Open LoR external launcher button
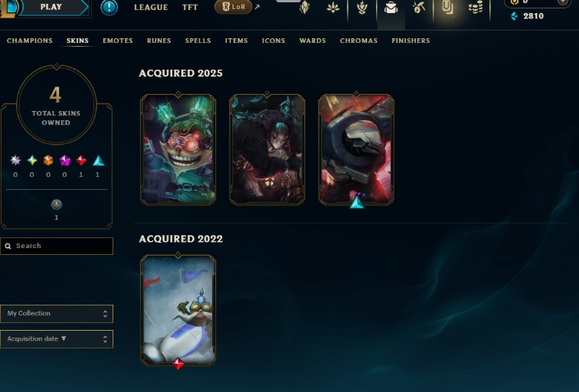 (234, 7)
